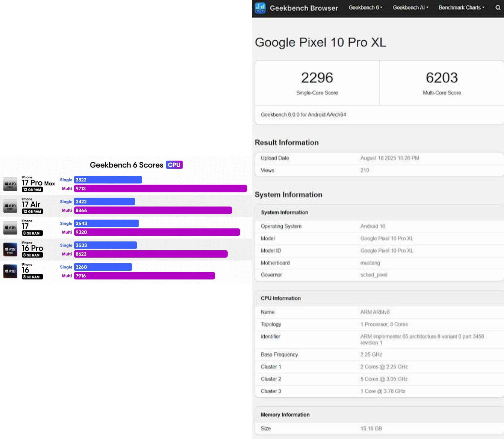The image size is (504, 439).
Task: Click the 8 GB RAM badge under iPhone 16
Action: pyautogui.click(x=32, y=277)
